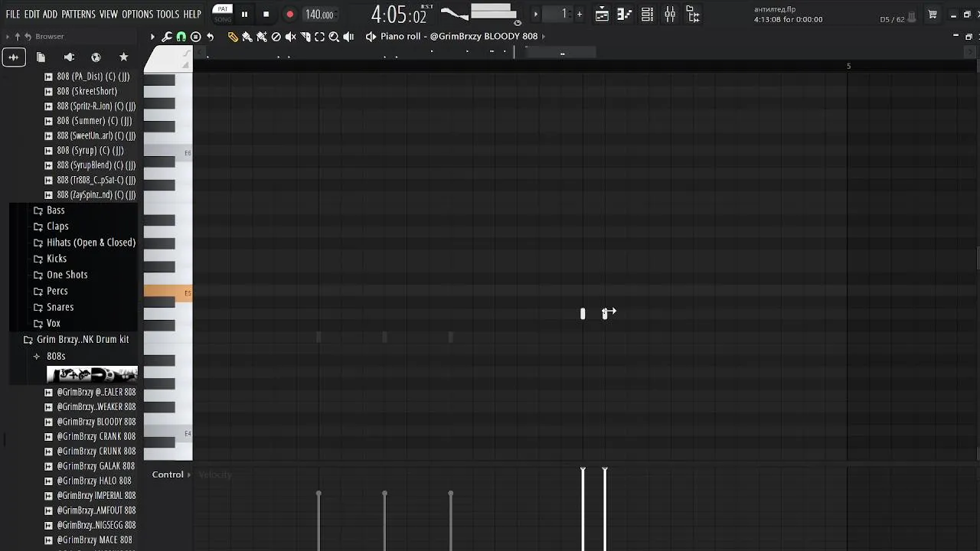The height and width of the screenshot is (551, 980).
Task: Navigate up in the Browser with the arrow
Action: [x=18, y=37]
